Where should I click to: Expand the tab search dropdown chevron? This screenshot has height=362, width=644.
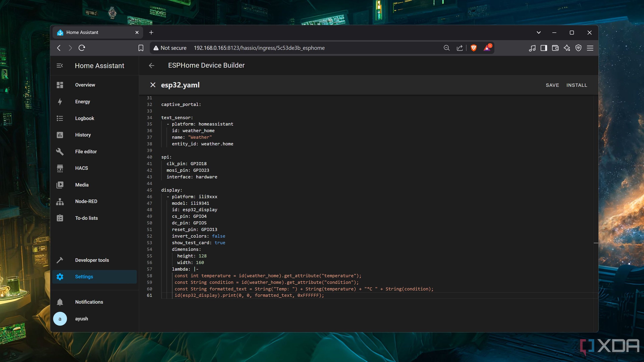coord(539,33)
